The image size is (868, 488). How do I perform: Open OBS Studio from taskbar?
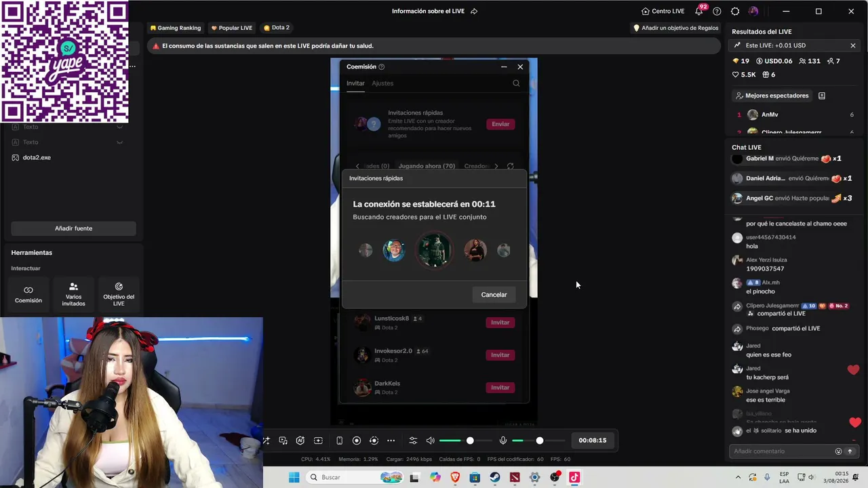(x=555, y=477)
